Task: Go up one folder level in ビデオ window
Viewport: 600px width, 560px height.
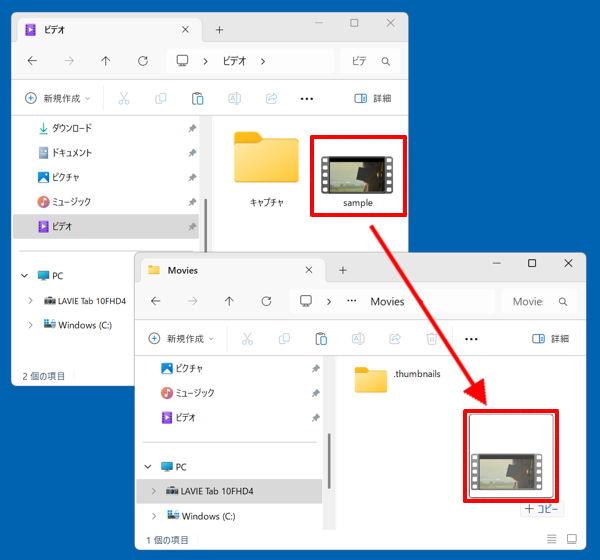Action: (x=106, y=61)
